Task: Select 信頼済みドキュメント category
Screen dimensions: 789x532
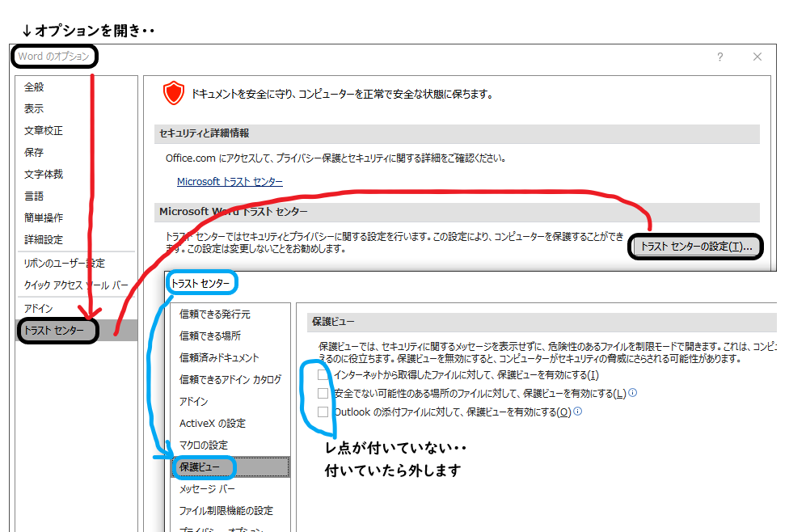Action: tap(219, 358)
